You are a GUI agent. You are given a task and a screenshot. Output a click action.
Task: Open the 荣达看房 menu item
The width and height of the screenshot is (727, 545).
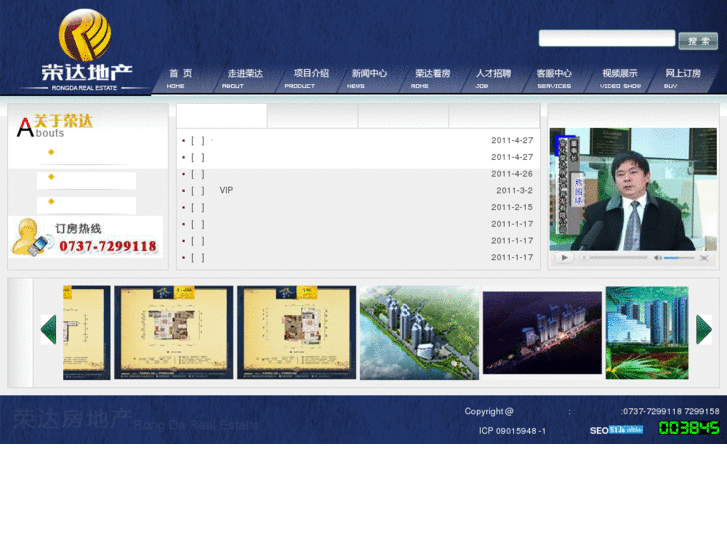432,78
